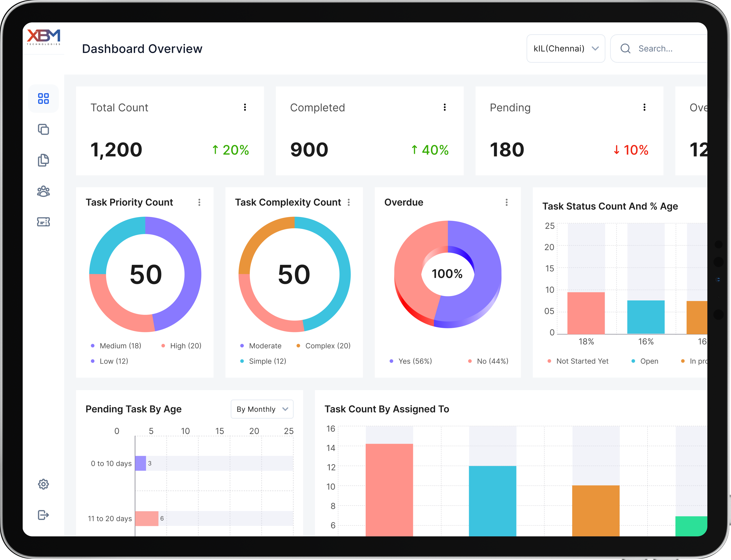Open the team members sidebar icon
The width and height of the screenshot is (731, 560).
point(43,191)
